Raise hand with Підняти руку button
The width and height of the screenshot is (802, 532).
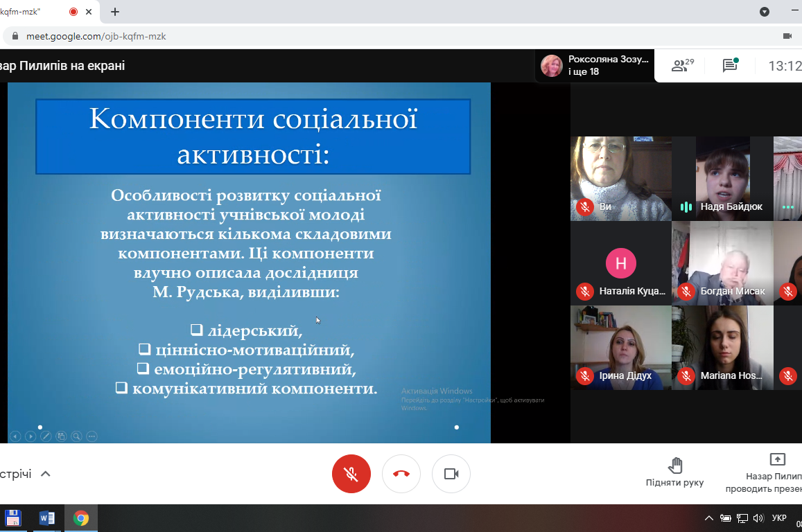pos(674,472)
